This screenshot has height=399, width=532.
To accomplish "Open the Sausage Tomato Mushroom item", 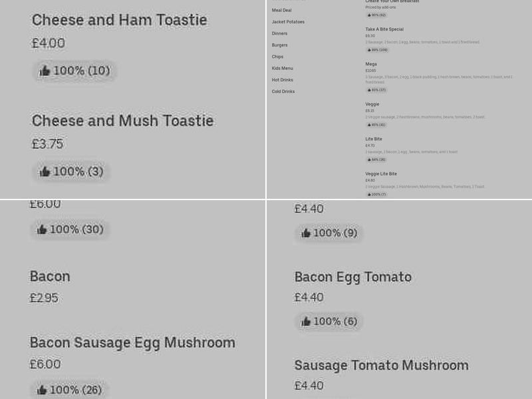I will (381, 365).
